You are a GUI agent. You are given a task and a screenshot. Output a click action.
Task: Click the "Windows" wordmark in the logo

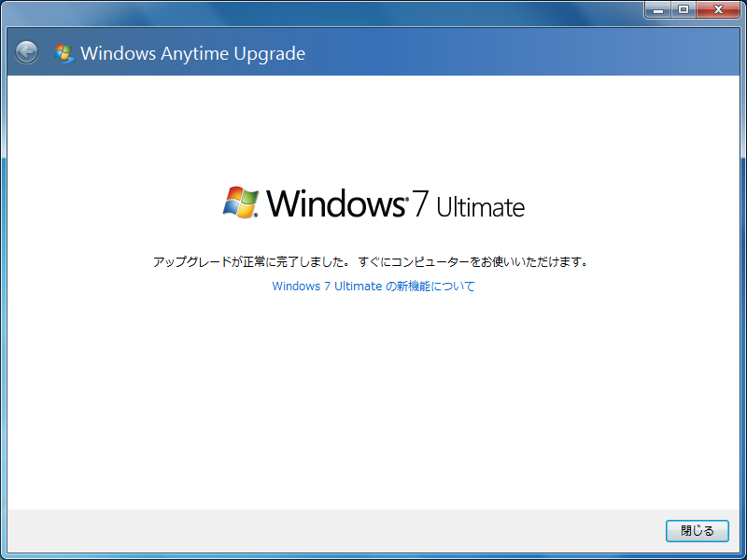click(x=333, y=203)
